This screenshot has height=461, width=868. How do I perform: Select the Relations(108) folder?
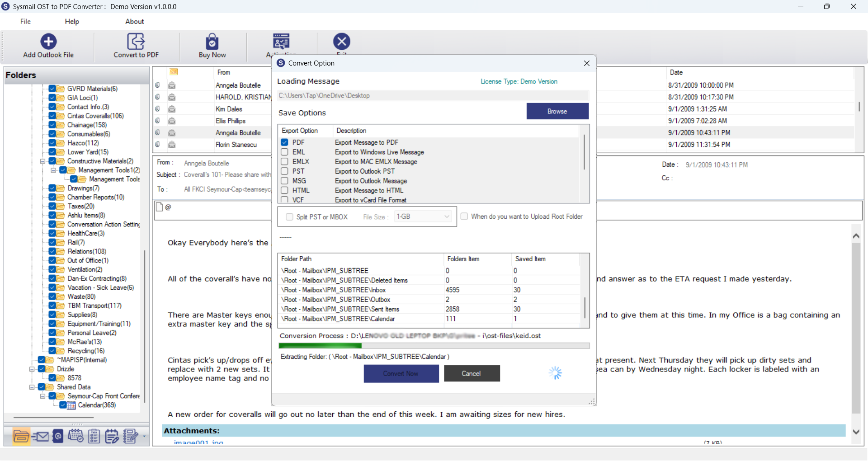pyautogui.click(x=87, y=252)
